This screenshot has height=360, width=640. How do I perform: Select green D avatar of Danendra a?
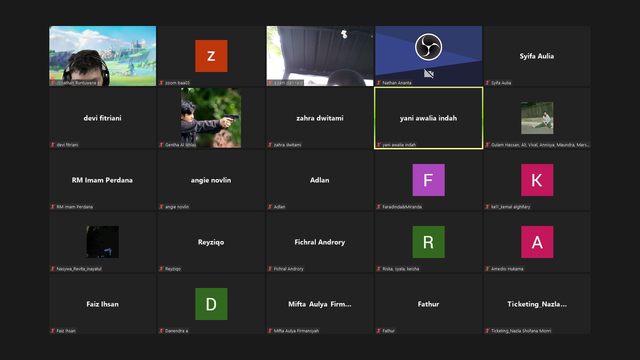tap(211, 304)
